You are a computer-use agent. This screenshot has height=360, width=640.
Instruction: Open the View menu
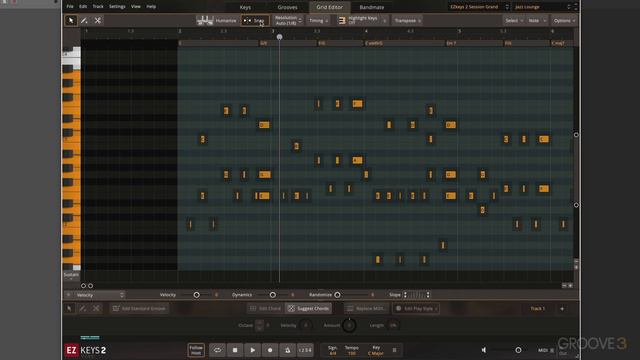(x=136, y=7)
